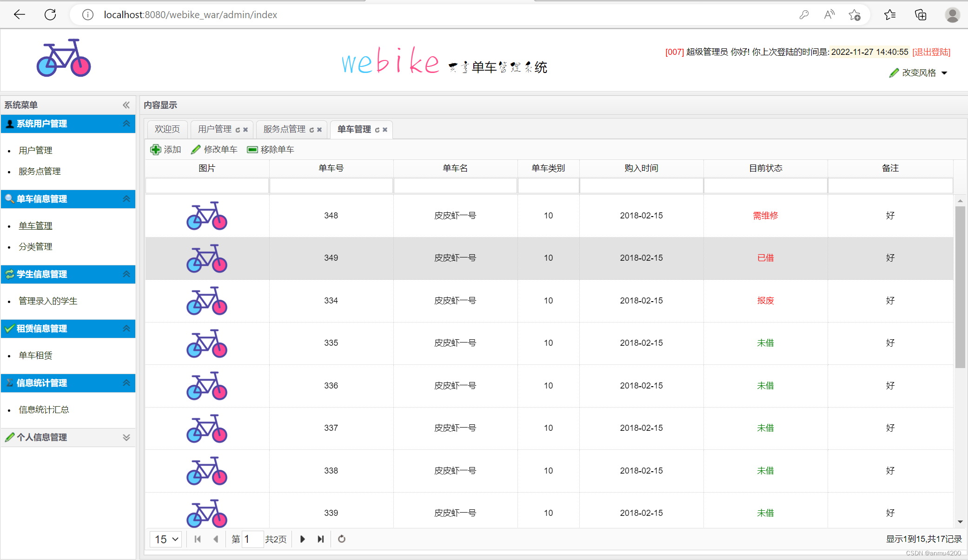Collapse the system menu with the « arrow

tap(126, 105)
